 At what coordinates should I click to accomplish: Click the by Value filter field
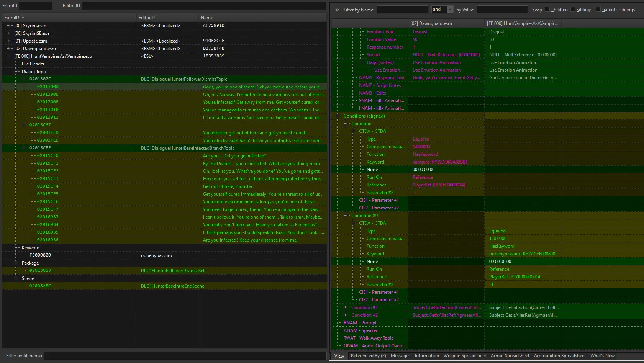[502, 10]
